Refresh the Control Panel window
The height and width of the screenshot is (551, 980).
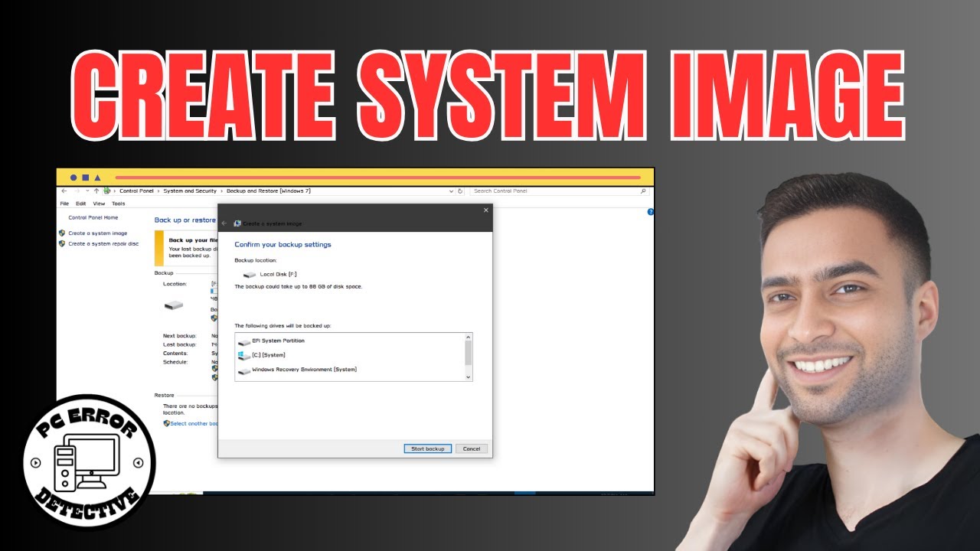pos(459,191)
